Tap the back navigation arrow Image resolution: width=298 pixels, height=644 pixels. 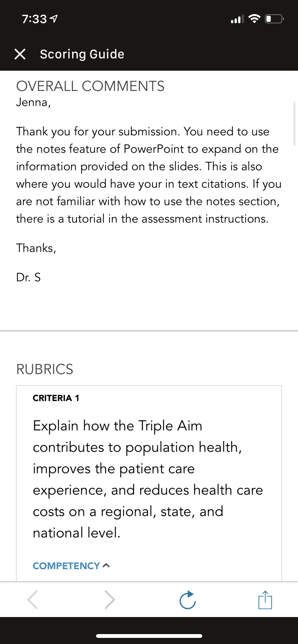coord(33,600)
